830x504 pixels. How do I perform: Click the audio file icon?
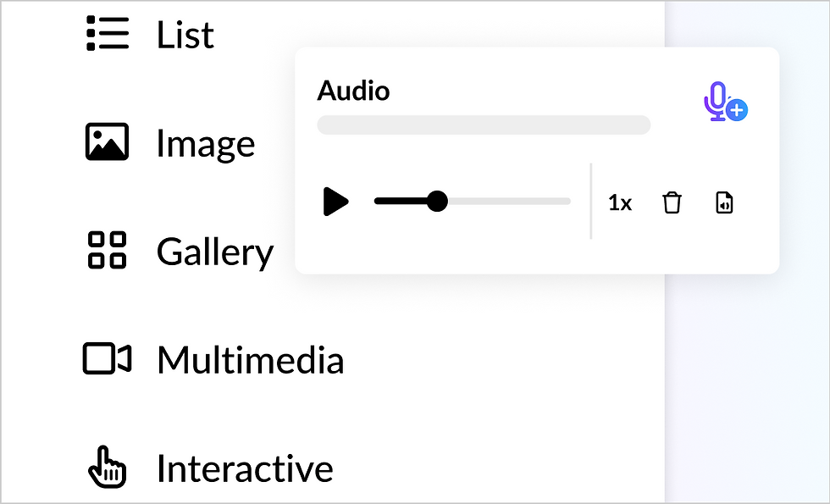pyautogui.click(x=724, y=203)
